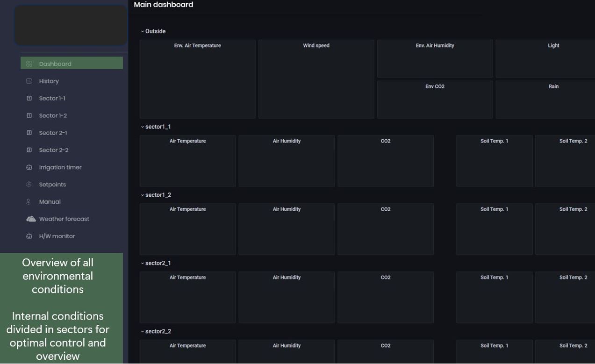Select the Env. Air Humidity panel

pyautogui.click(x=435, y=58)
